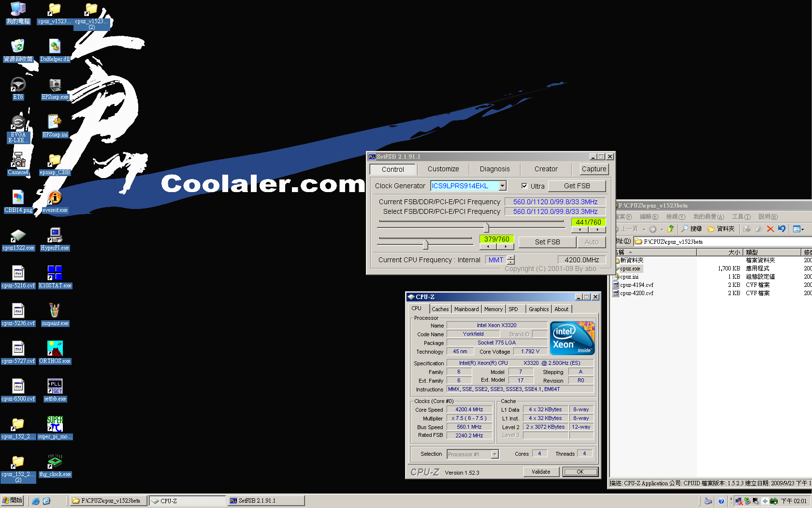Open the Help menu (說明) in Explorer
The image size is (812, 508).
[x=768, y=217]
